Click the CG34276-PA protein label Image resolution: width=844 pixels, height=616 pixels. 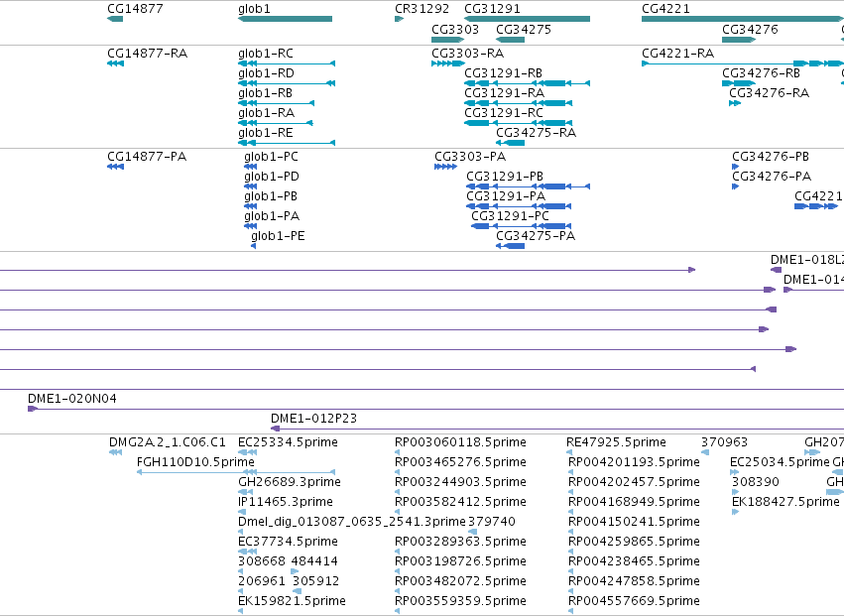[x=772, y=177]
